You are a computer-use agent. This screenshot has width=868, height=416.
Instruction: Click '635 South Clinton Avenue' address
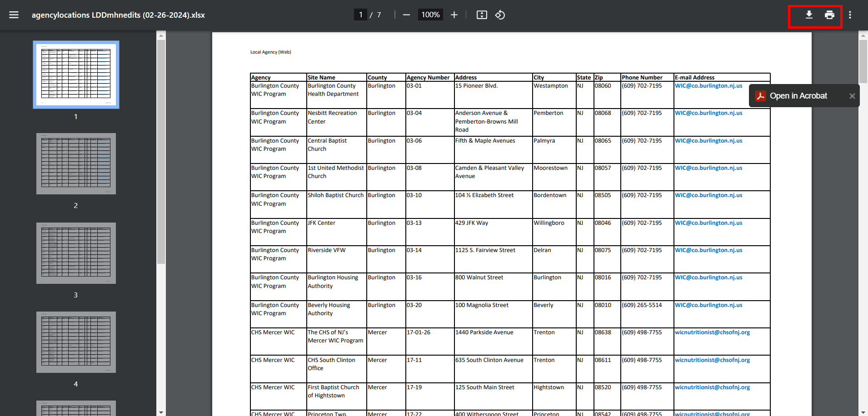point(489,360)
